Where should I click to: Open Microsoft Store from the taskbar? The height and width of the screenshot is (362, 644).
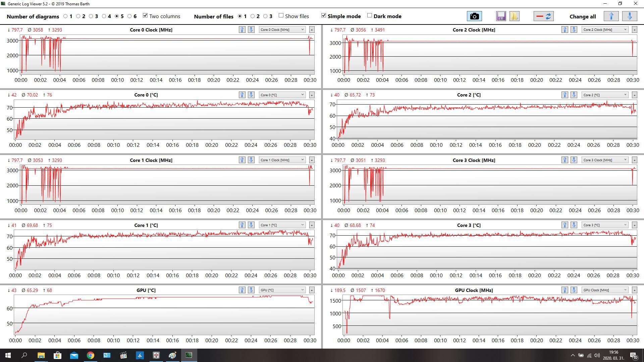pyautogui.click(x=57, y=355)
